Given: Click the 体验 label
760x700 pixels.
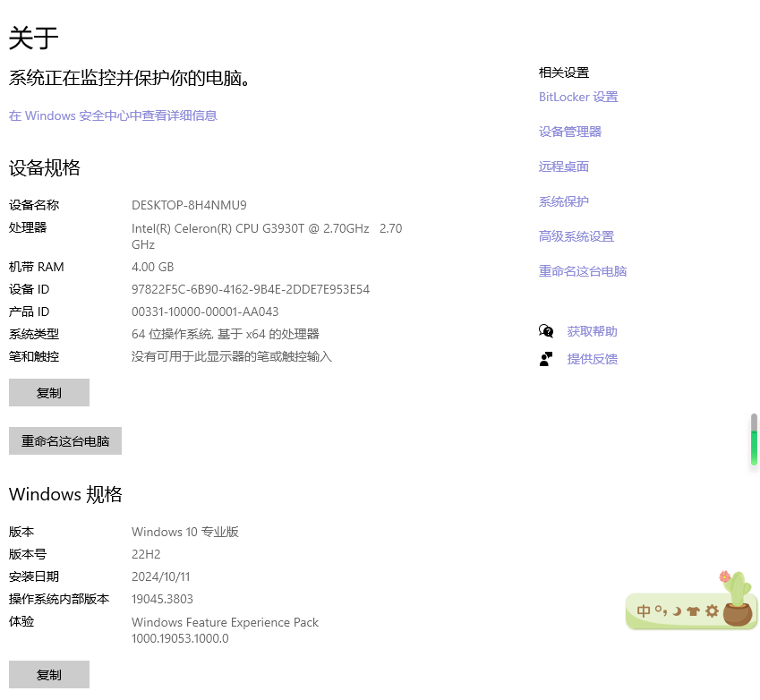Looking at the screenshot, I should click(x=21, y=621).
